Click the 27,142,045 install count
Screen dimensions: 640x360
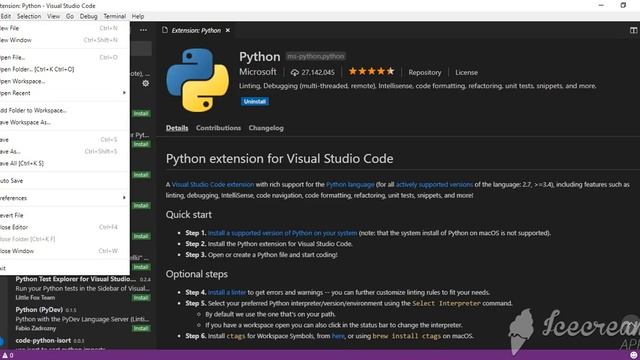[x=318, y=72]
